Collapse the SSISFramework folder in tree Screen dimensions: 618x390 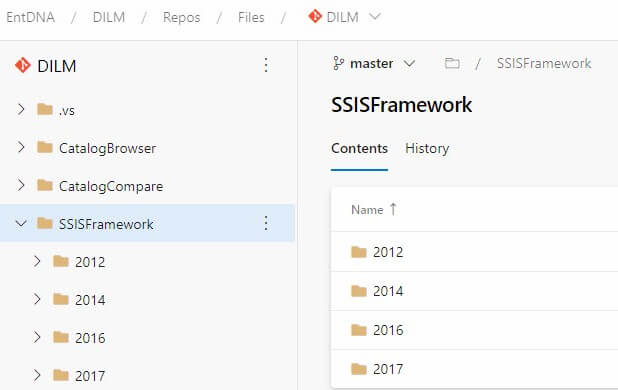[x=21, y=224]
